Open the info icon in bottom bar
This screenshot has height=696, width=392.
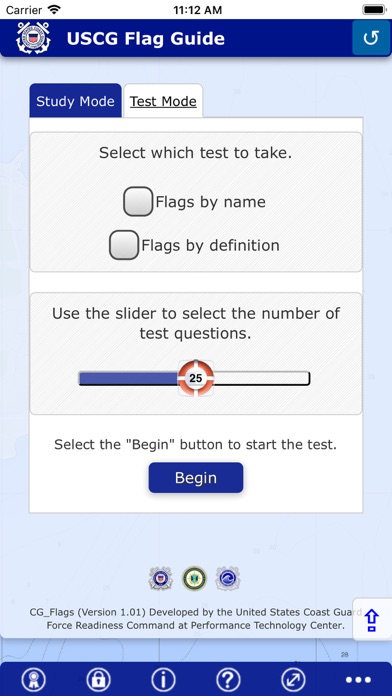(163, 680)
